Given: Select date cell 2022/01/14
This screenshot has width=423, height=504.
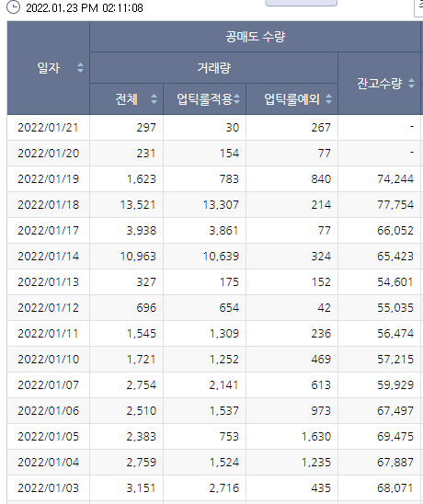Looking at the screenshot, I should (48, 257).
